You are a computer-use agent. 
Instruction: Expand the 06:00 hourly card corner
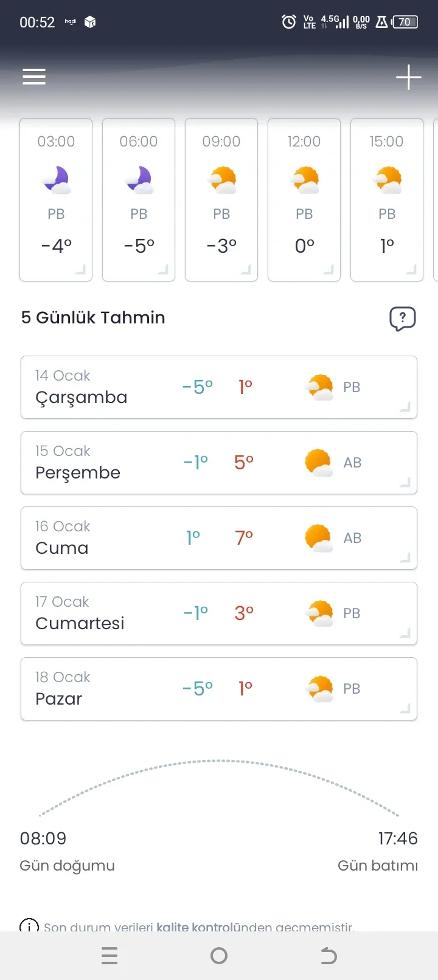click(163, 270)
